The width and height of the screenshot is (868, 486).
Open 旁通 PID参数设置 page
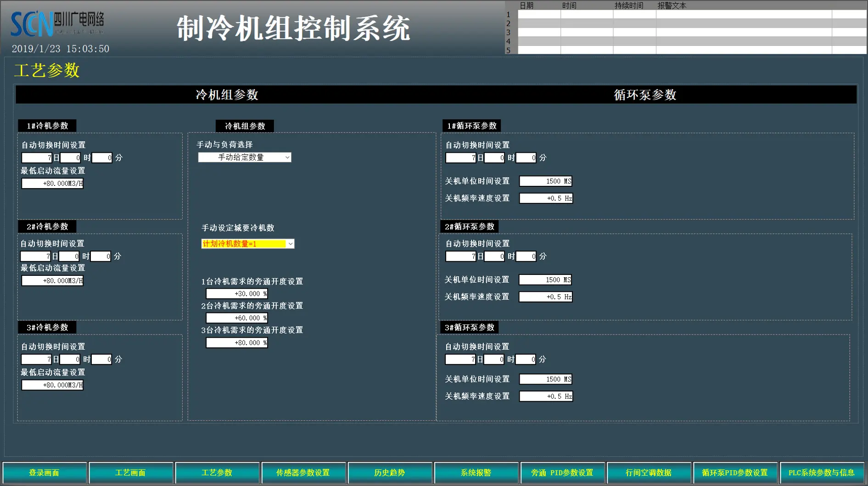(x=562, y=473)
